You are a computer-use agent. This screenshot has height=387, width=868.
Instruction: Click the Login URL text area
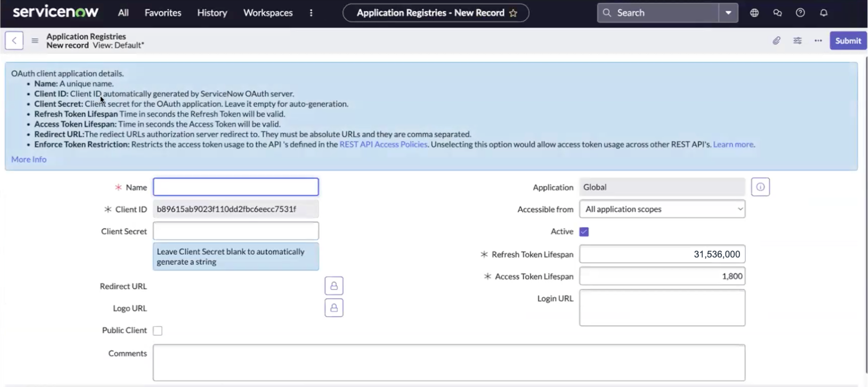click(662, 308)
